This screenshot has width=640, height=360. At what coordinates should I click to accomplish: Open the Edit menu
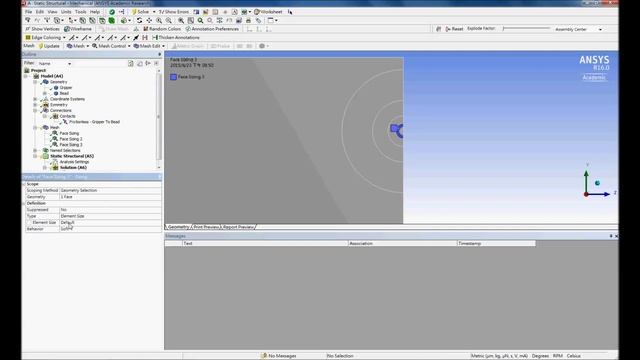click(x=40, y=12)
